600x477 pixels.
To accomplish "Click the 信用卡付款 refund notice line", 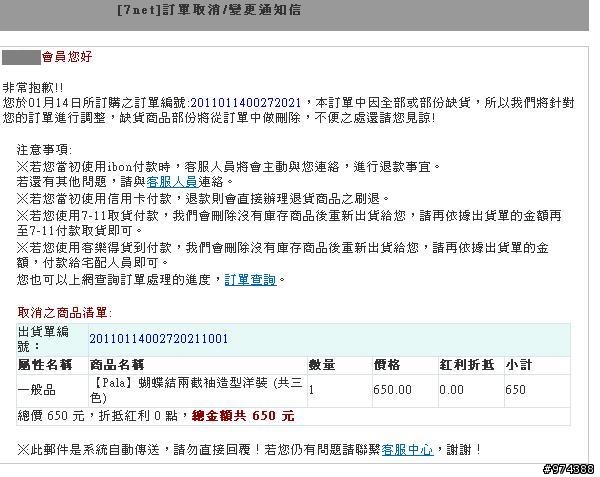I will [203, 199].
